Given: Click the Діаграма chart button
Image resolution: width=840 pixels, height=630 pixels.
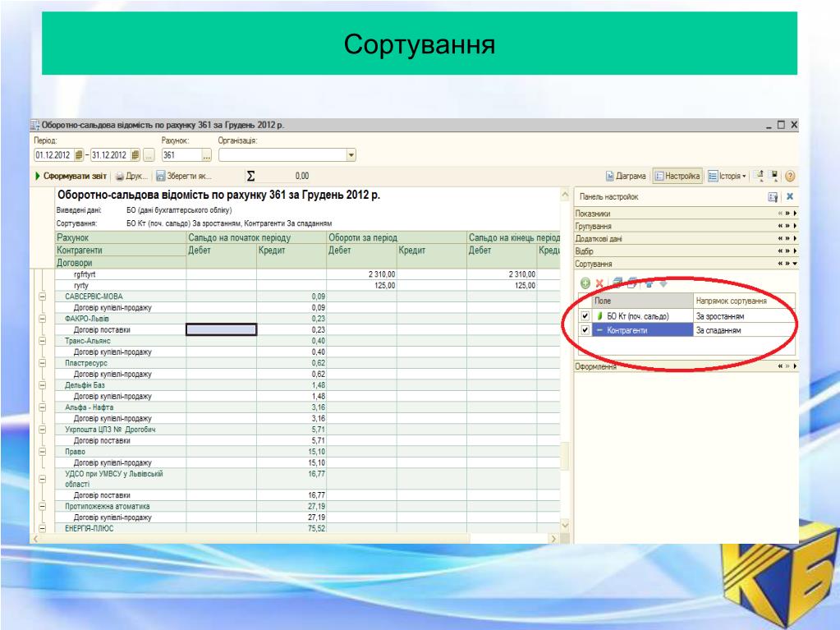Looking at the screenshot, I should click(625, 176).
